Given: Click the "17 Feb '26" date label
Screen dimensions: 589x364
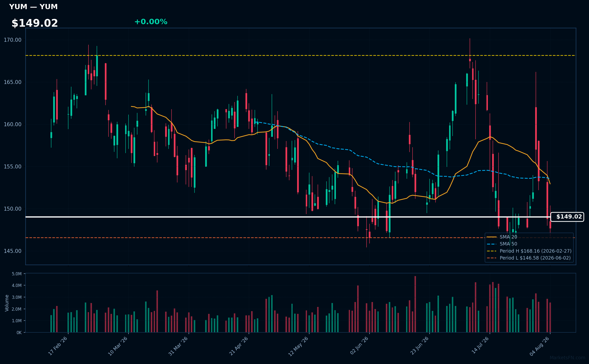Looking at the screenshot, I should click(x=58, y=346).
